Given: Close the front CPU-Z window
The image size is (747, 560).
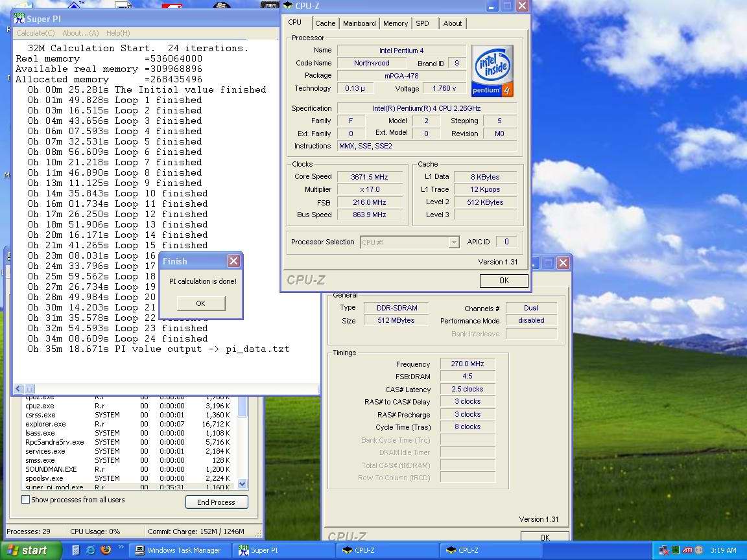Looking at the screenshot, I should point(522,6).
